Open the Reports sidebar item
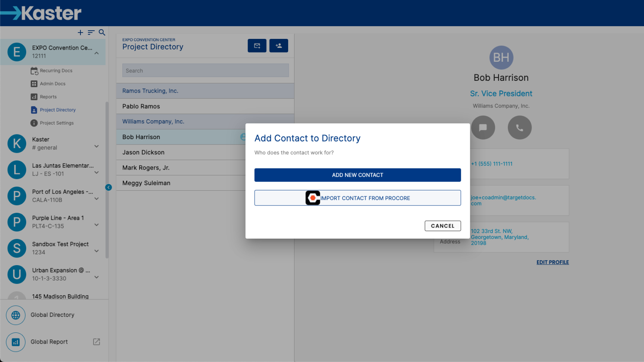 pos(48,97)
